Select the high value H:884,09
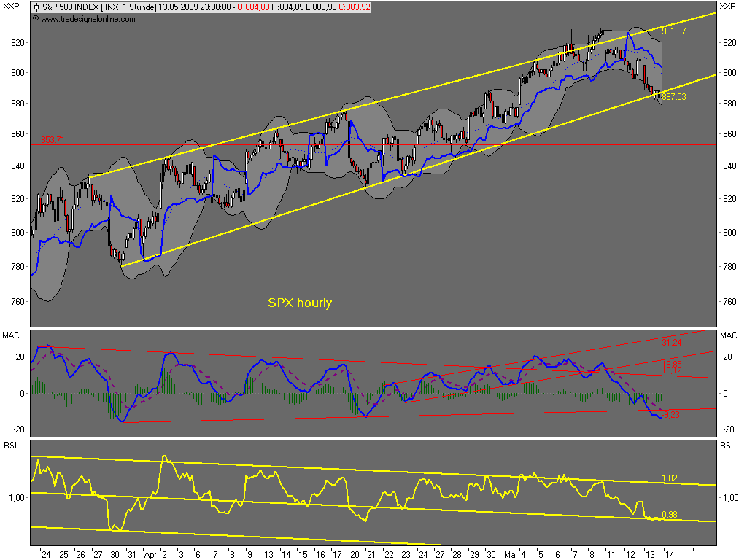Image resolution: width=747 pixels, height=560 pixels. click(287, 7)
